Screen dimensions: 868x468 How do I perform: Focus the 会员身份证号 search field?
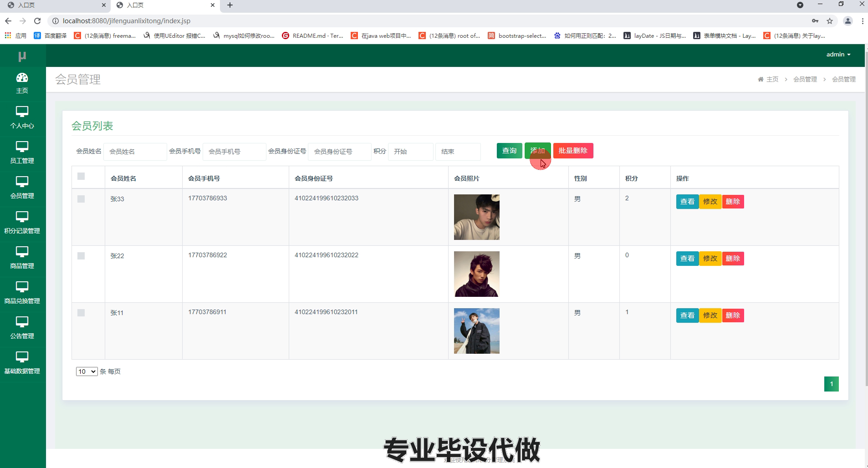[340, 152]
